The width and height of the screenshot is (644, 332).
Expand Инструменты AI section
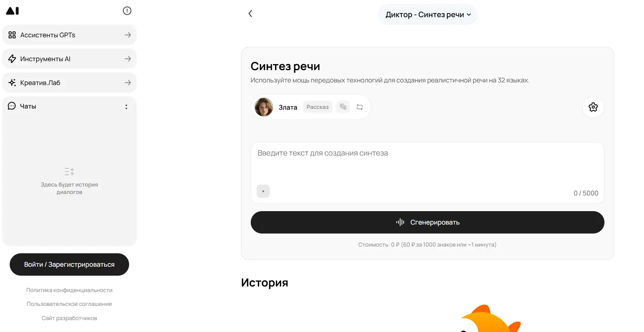69,59
